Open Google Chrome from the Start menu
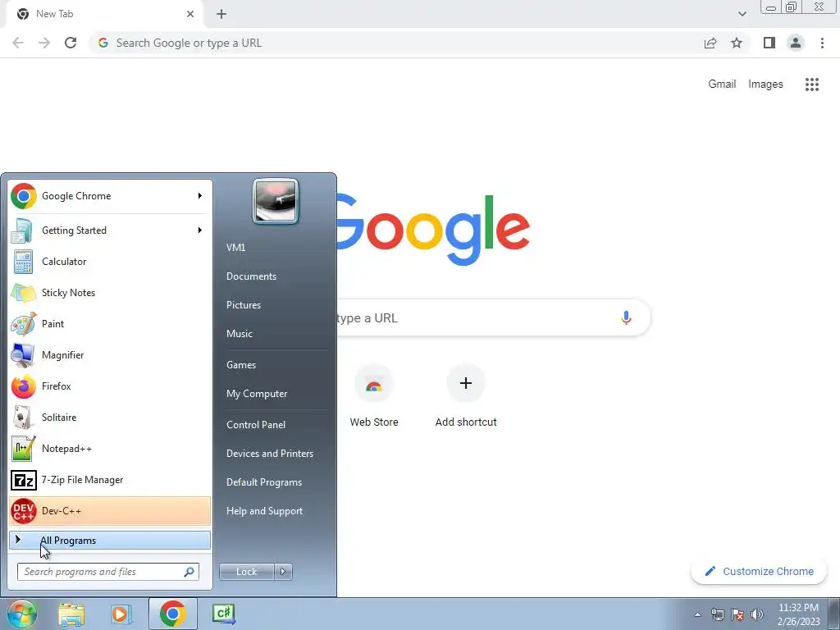This screenshot has height=630, width=840. [110, 196]
